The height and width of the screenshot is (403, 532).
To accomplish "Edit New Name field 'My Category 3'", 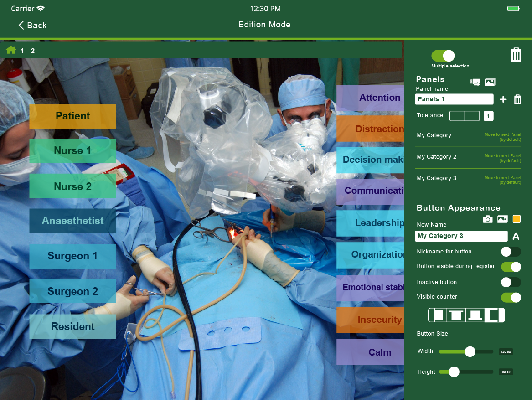I will pos(461,236).
